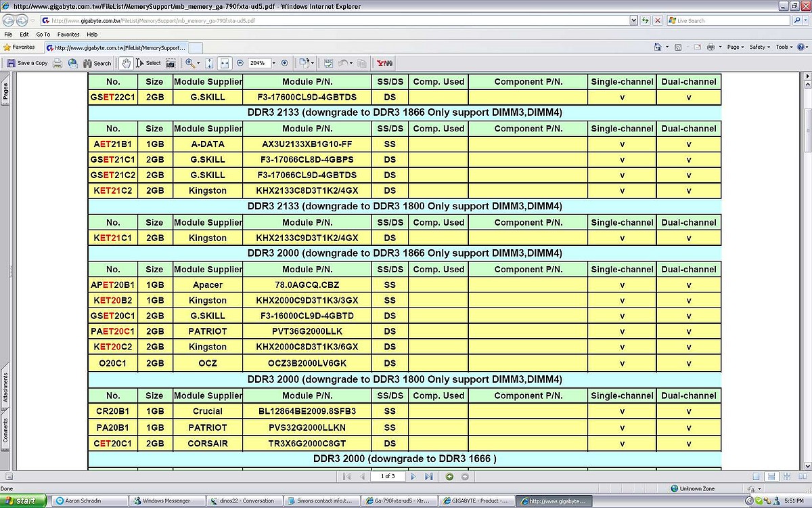
Task: Print the PDF document
Action: click(x=58, y=63)
